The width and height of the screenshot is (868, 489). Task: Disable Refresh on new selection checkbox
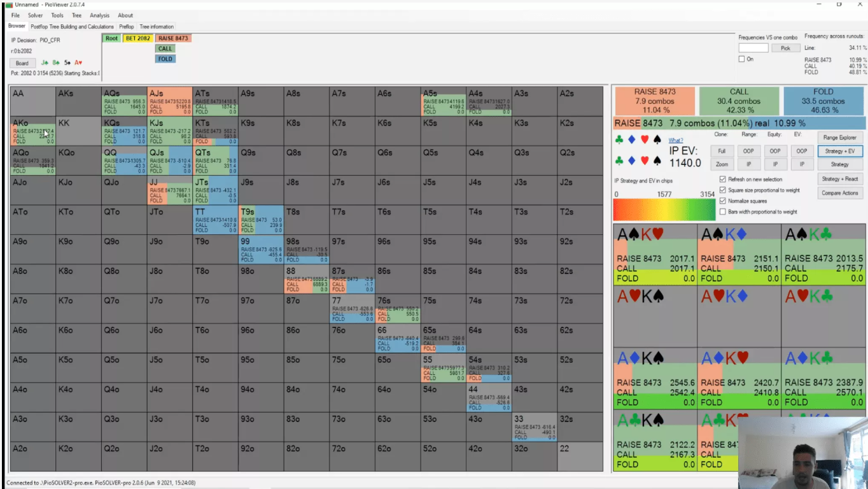point(722,180)
